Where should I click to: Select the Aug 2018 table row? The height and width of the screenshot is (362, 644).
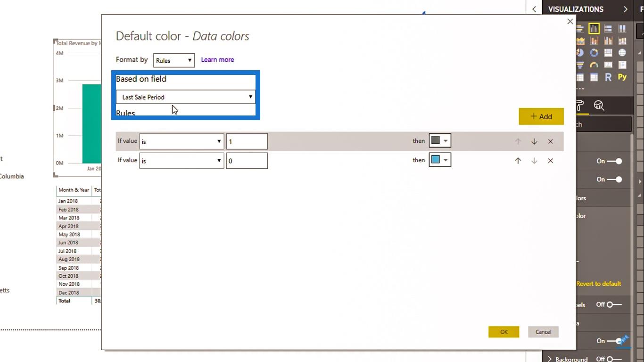[78, 259]
